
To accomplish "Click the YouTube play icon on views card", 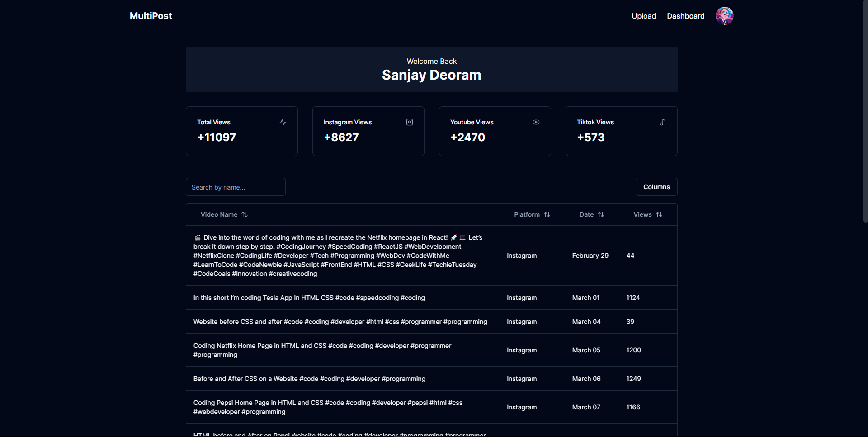I will click(x=536, y=122).
